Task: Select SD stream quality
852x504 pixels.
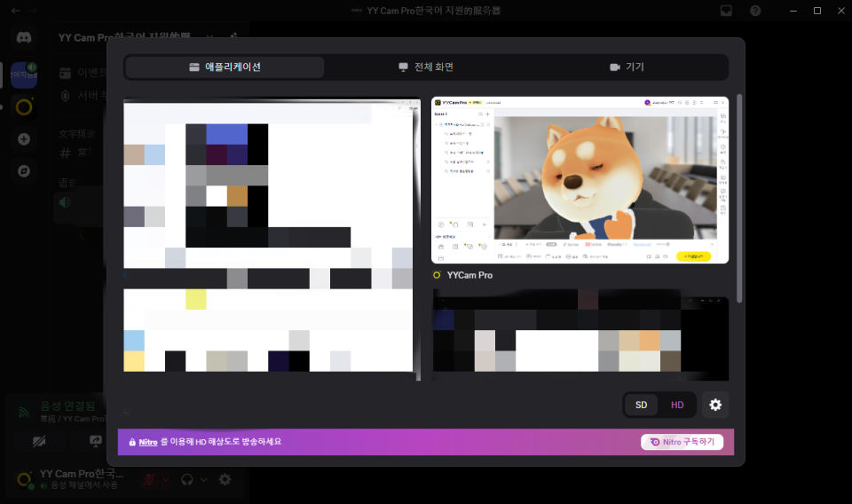Action: 641,405
